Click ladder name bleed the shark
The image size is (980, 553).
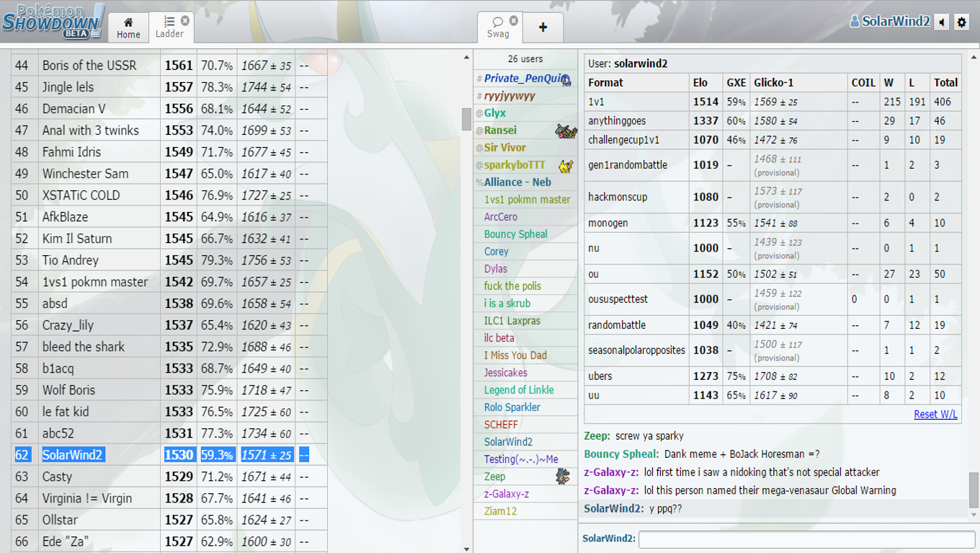[x=84, y=347]
